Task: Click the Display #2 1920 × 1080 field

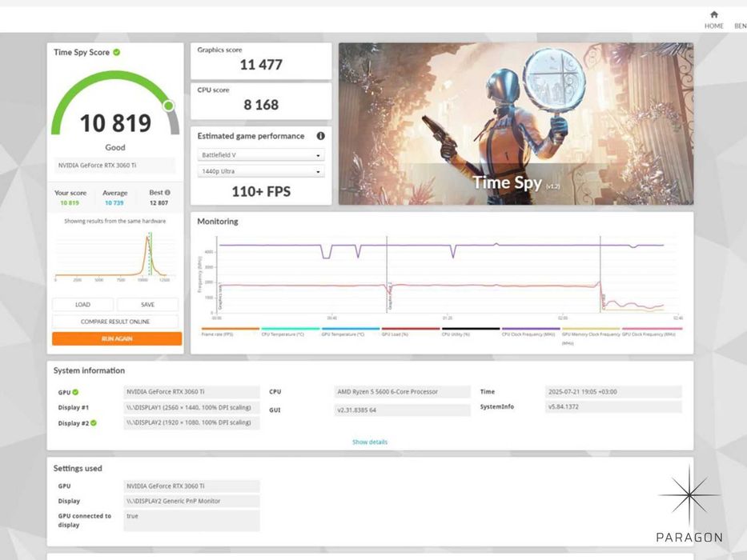Action: (x=191, y=423)
